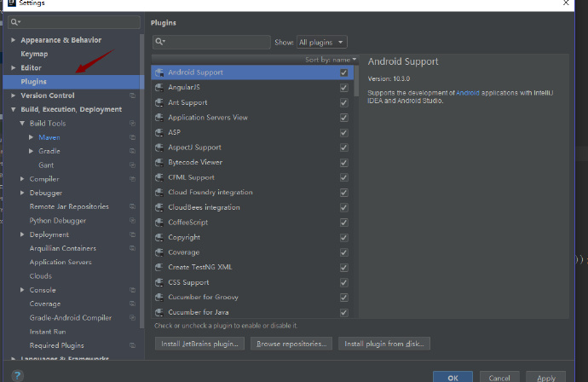Viewport: 588px width, 382px height.
Task: Focus the plugins search input field
Action: 211,42
